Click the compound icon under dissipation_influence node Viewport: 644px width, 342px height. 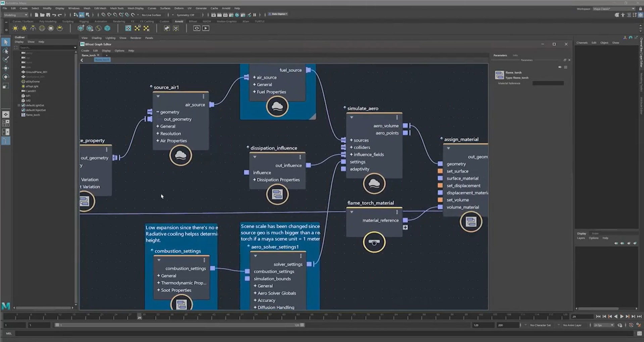click(x=277, y=194)
